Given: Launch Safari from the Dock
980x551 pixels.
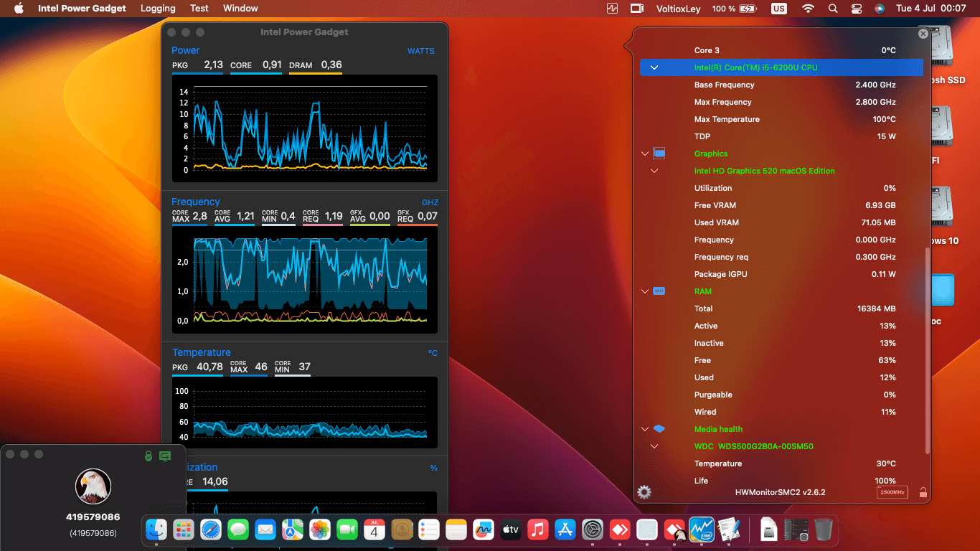Looking at the screenshot, I should [211, 529].
